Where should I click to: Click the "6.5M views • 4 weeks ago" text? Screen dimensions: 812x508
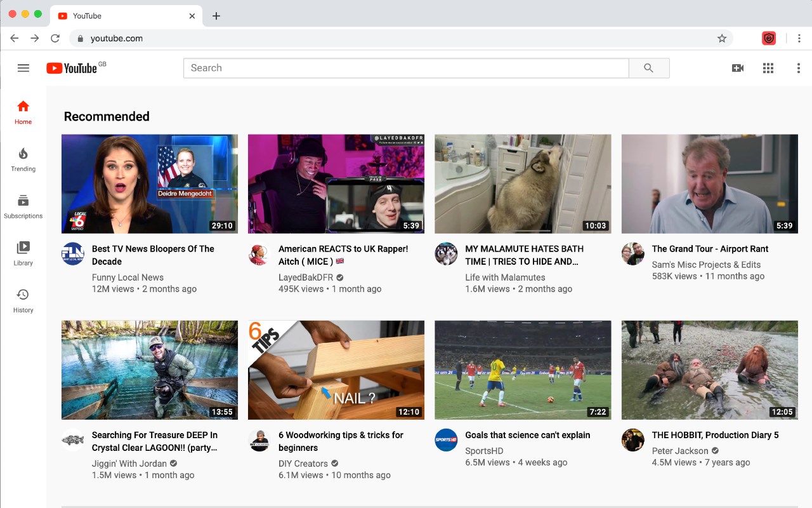pyautogui.click(x=516, y=462)
